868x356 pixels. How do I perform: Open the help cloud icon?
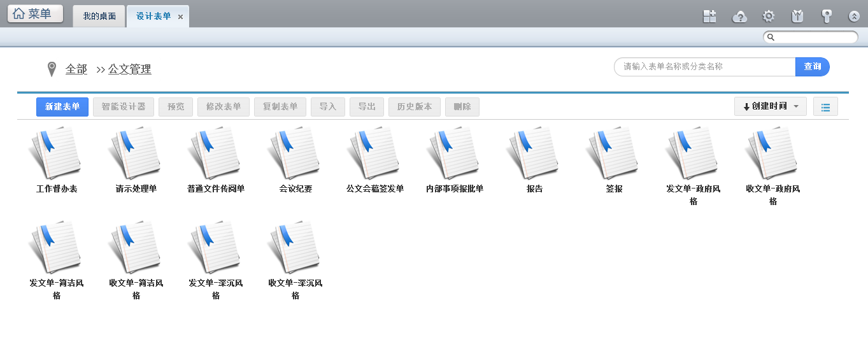[739, 17]
